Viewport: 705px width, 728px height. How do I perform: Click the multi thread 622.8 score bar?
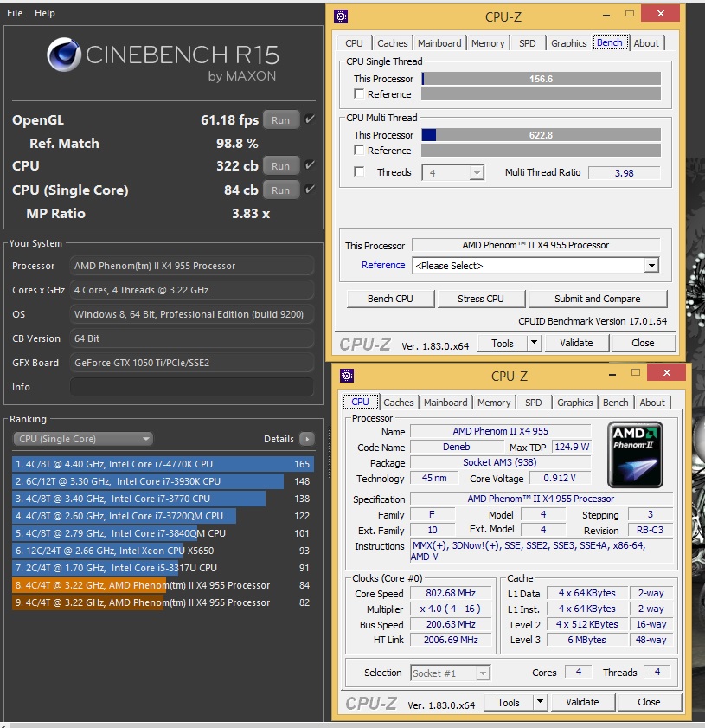coord(541,135)
